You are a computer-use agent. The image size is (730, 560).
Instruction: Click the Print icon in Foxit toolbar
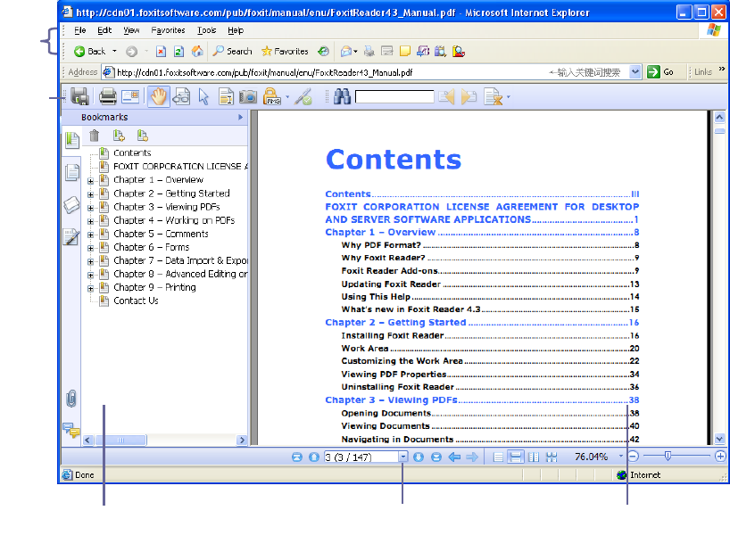[108, 96]
